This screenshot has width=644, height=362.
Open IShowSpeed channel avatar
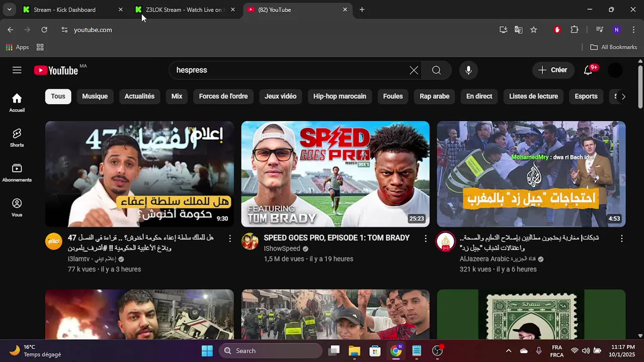[250, 241]
